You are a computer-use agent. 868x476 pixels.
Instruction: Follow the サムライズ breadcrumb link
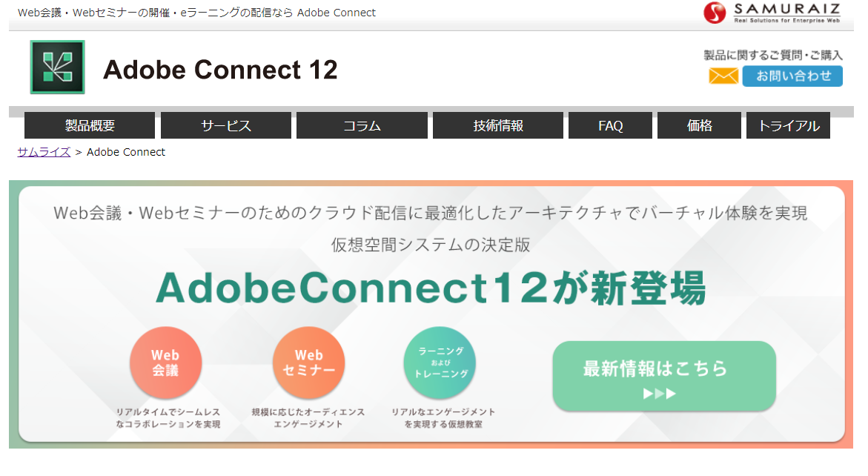pyautogui.click(x=44, y=152)
